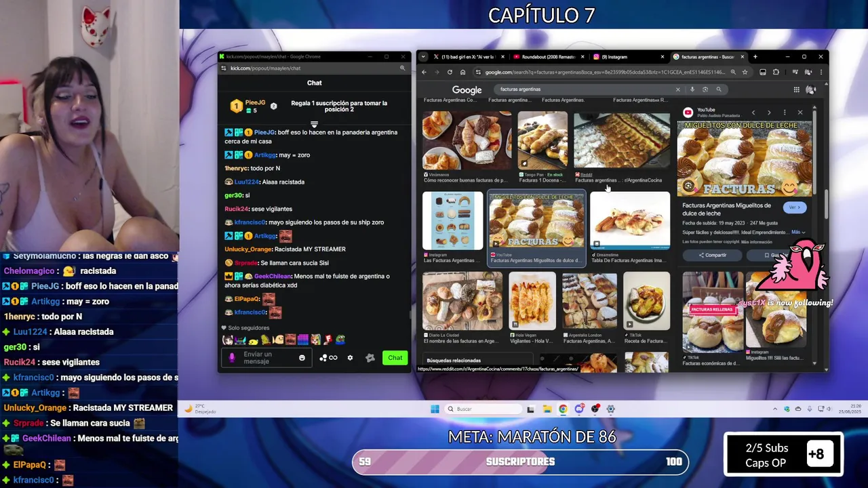Open Google Chrome from the taskbar
The width and height of the screenshot is (868, 488).
563,409
